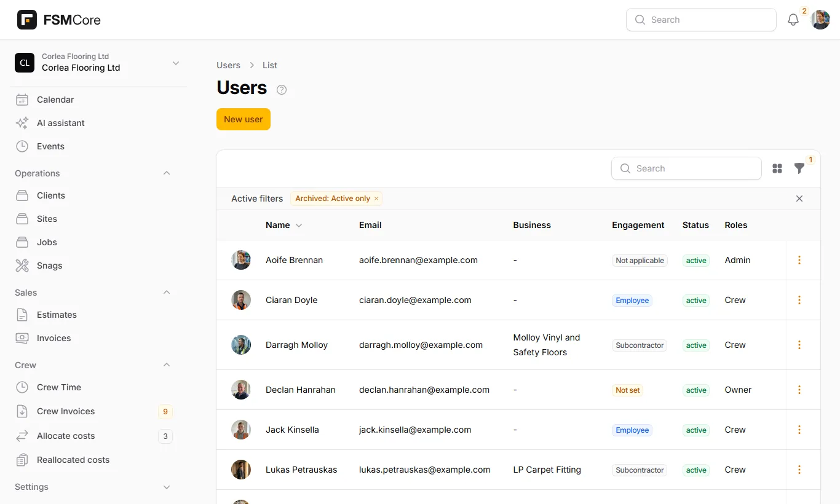840x504 pixels.
Task: Click the Users breadcrumb link
Action: click(x=228, y=65)
